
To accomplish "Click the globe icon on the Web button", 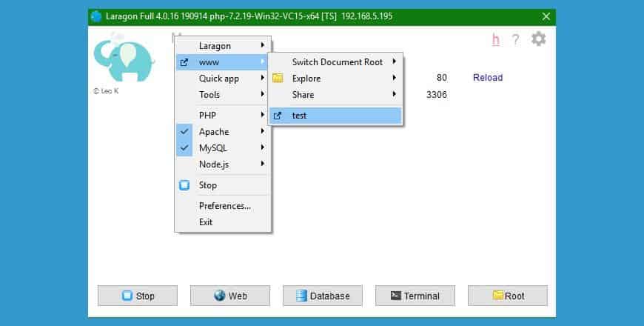I will coord(220,296).
